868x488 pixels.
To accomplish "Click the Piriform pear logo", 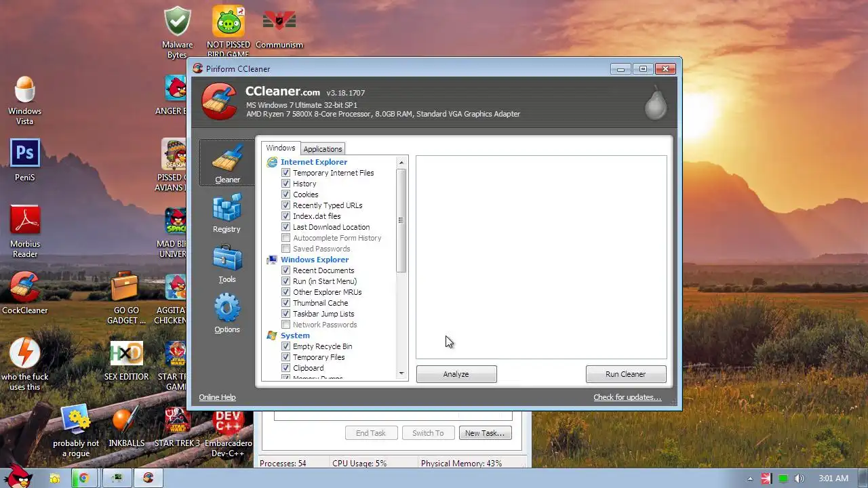I will [x=656, y=102].
